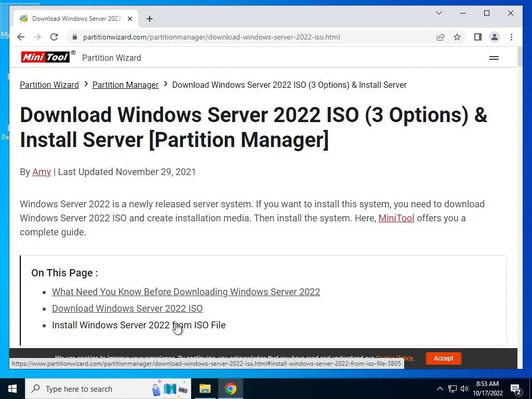Open the volume tray icon
The height and width of the screenshot is (399, 532).
pyautogui.click(x=464, y=389)
